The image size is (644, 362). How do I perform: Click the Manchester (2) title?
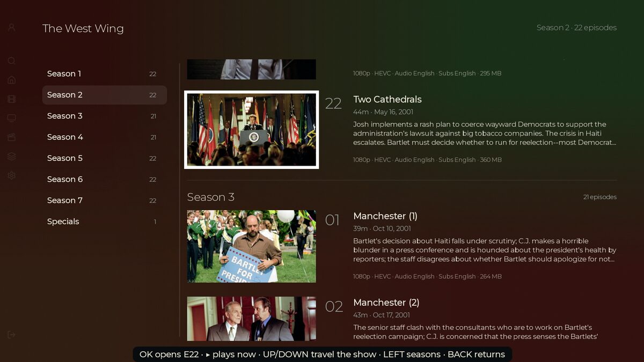pyautogui.click(x=386, y=302)
